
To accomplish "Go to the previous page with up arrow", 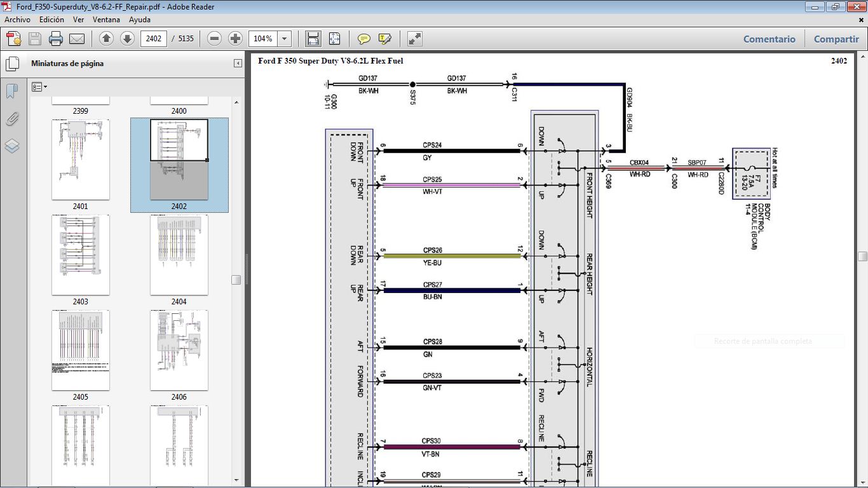I will coord(106,39).
